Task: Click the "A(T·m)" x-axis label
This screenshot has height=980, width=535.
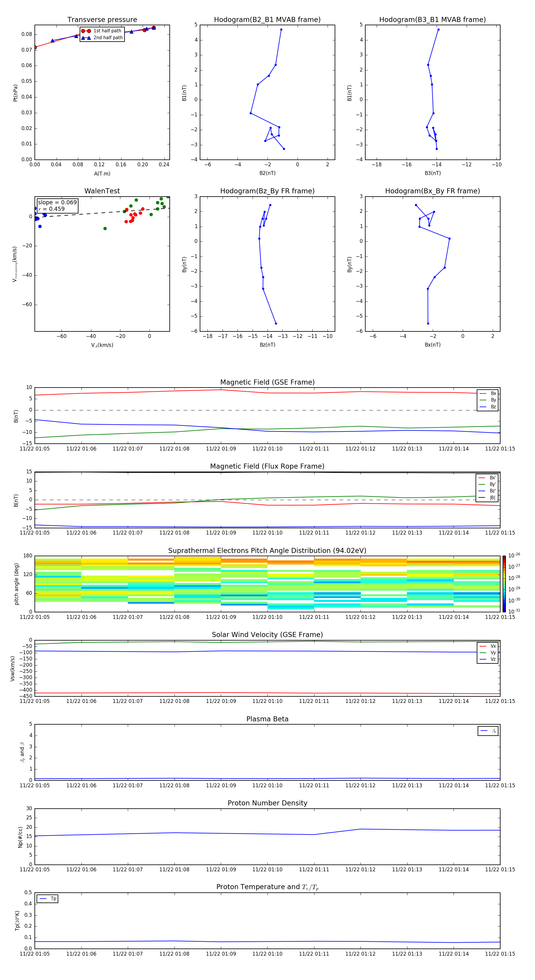Action: click(102, 174)
